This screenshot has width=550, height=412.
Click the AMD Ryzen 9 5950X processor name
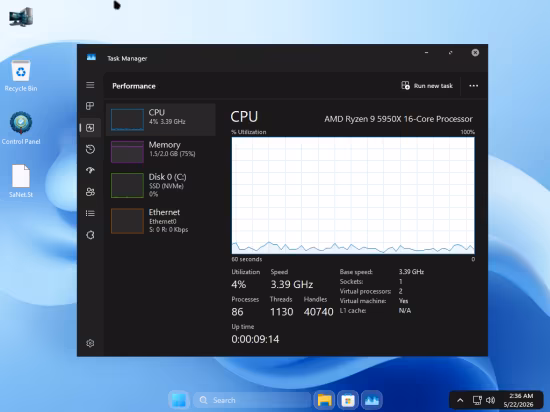pyautogui.click(x=398, y=119)
